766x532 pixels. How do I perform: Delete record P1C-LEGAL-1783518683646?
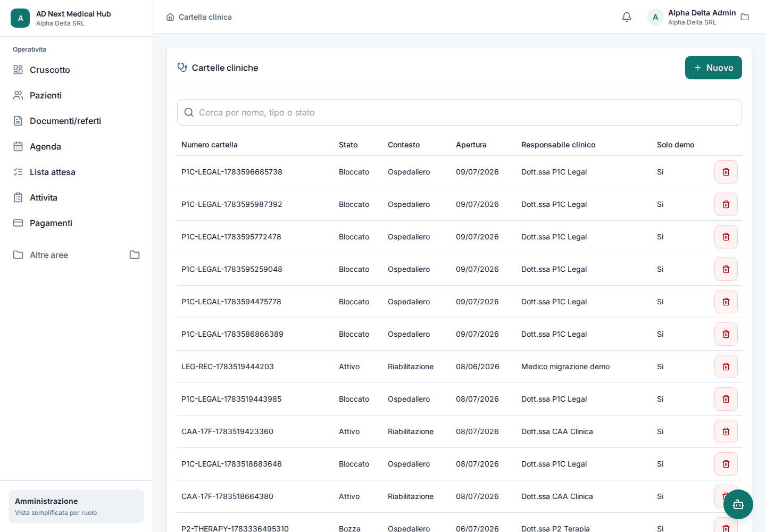pyautogui.click(x=726, y=464)
